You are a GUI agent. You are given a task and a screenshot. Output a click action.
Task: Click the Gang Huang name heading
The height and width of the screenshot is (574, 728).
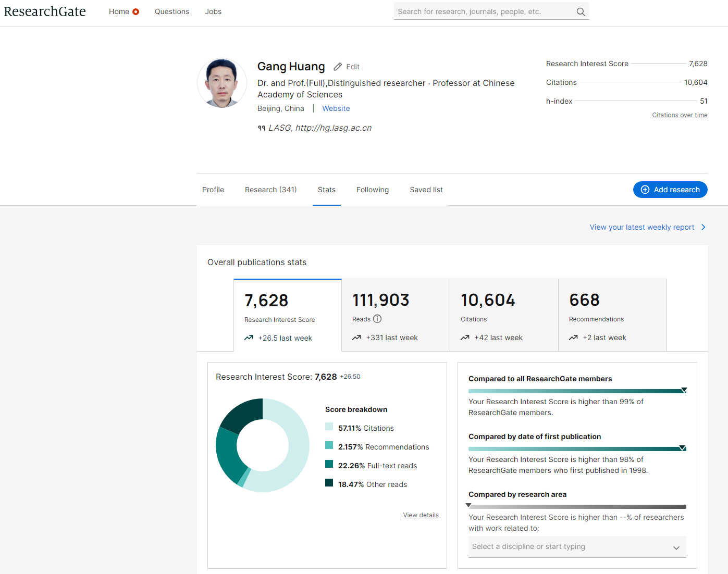point(291,67)
